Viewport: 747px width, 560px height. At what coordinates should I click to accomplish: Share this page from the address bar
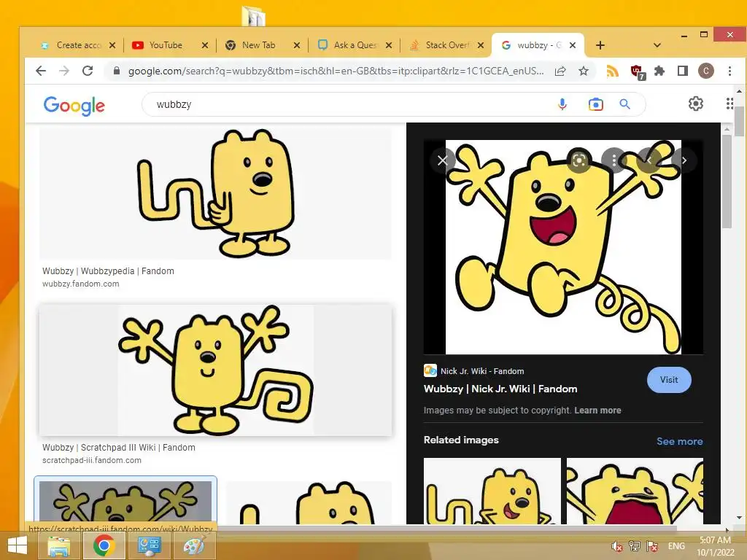coord(560,71)
